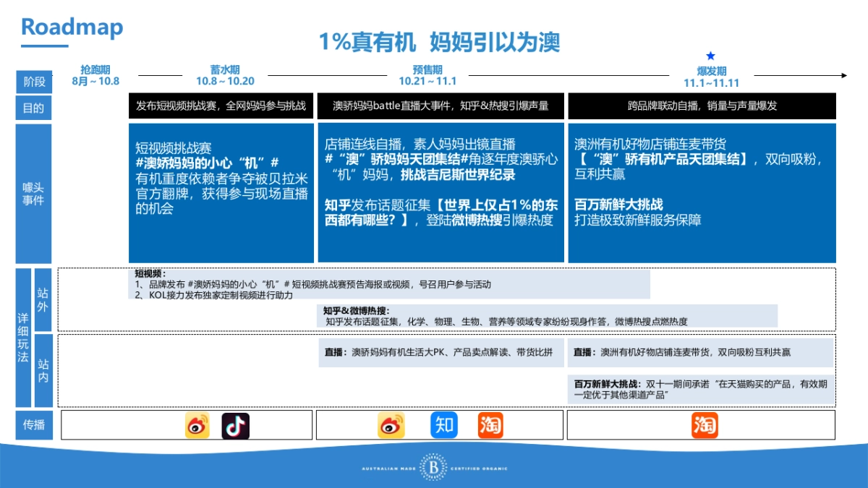Screen dimensions: 868x488
Task: Select the 传播 row label
Action: click(33, 426)
